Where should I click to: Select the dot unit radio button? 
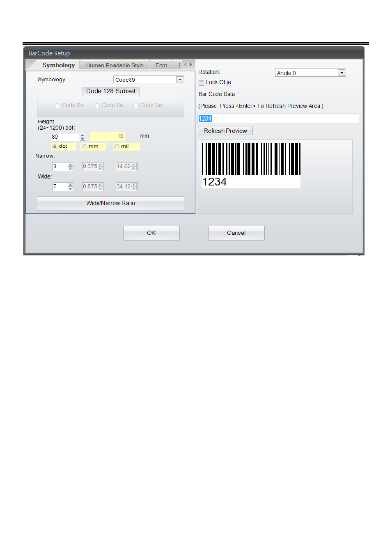[55, 147]
